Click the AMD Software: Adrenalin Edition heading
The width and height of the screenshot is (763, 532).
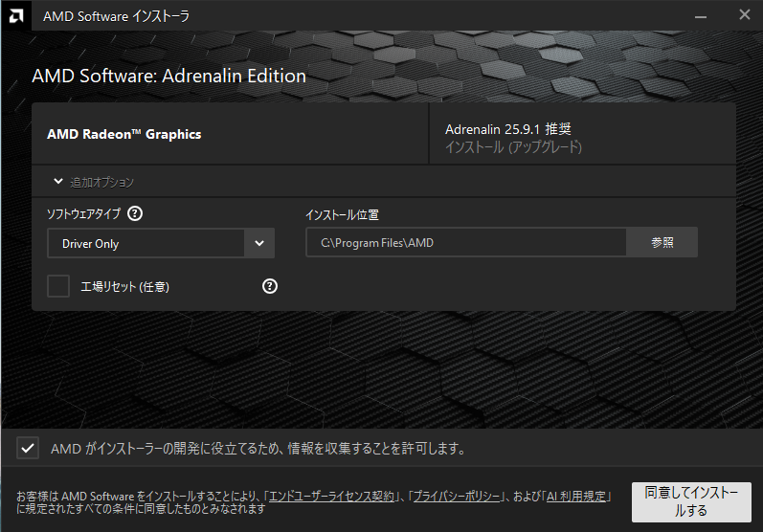click(x=169, y=77)
